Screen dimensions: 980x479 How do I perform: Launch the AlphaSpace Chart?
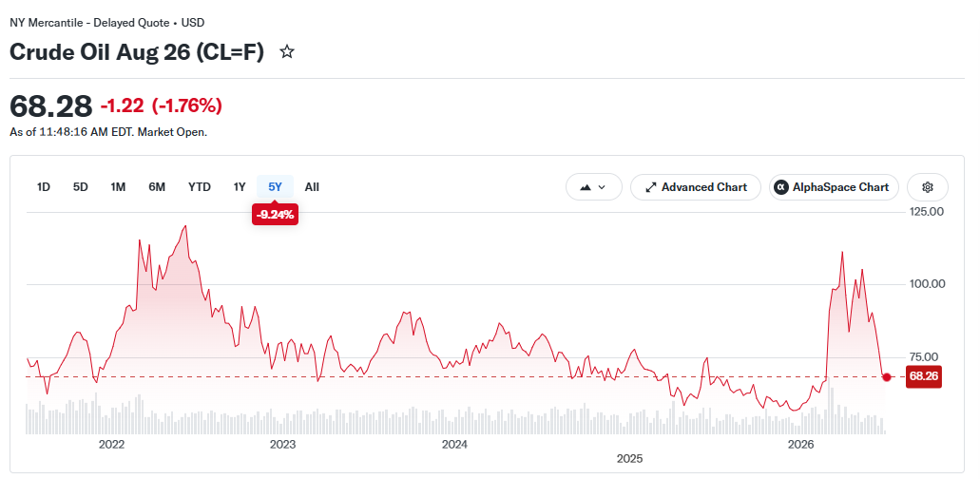pos(834,186)
